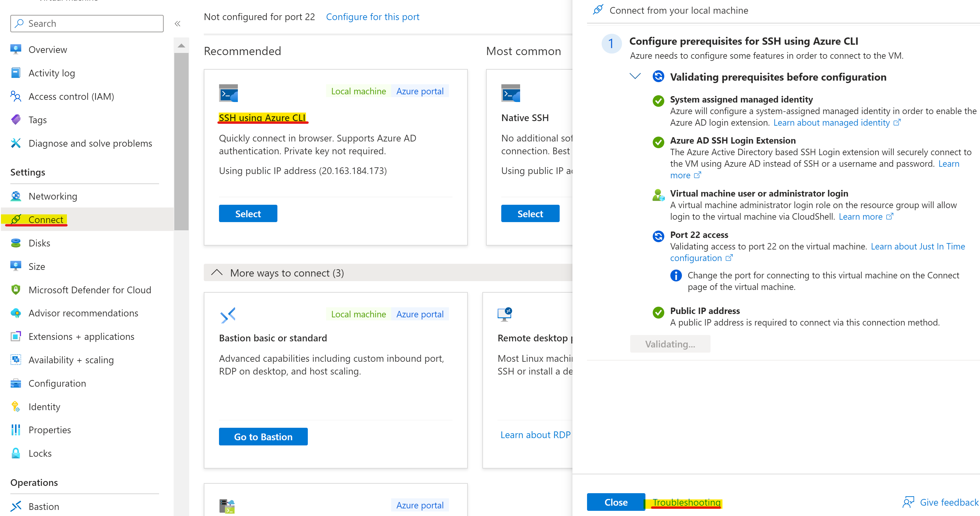Screen dimensions: 980x516
Task: Click the Activity log icon
Action: (16, 73)
